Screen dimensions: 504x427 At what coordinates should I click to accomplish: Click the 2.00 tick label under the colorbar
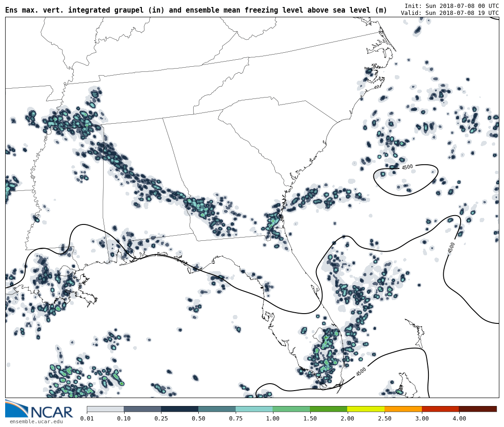[x=347, y=419]
